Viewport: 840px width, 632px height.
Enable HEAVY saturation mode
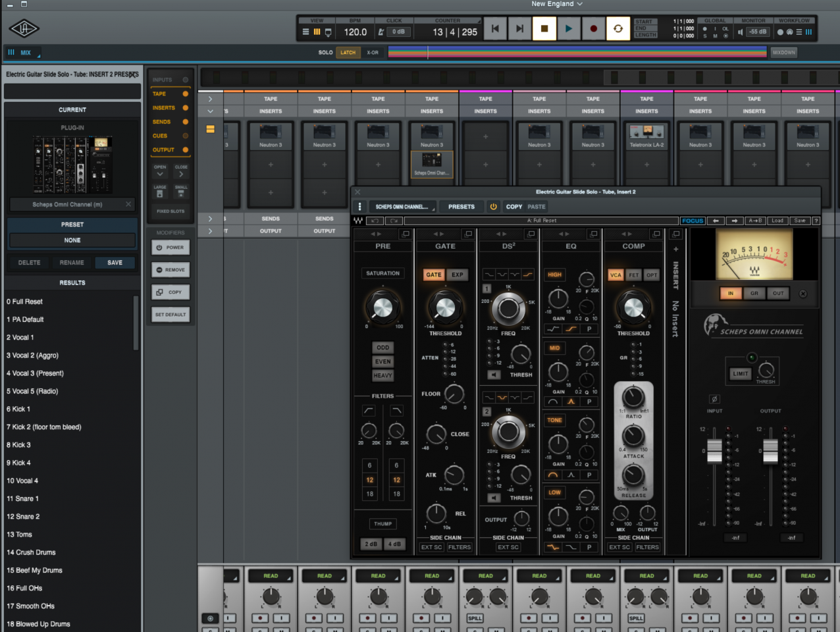382,375
